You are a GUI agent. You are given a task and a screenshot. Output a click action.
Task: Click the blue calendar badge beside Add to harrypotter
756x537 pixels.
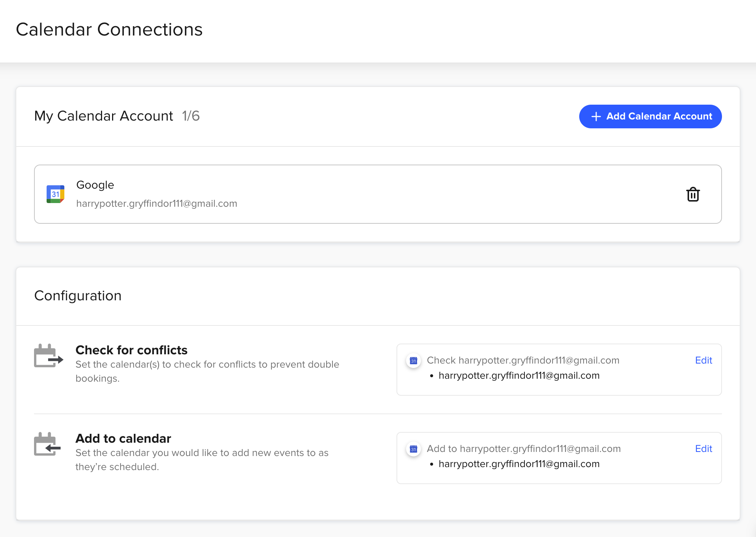[414, 449]
